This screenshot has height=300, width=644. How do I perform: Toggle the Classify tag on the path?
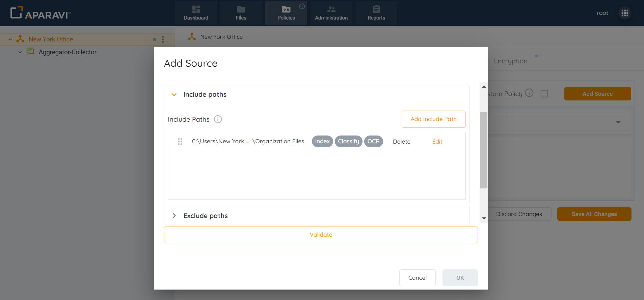(348, 142)
